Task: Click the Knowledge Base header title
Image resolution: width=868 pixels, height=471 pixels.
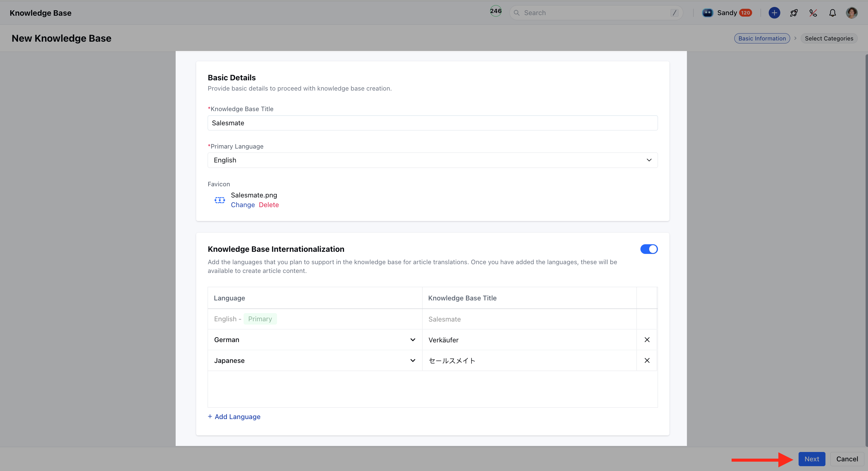Action: click(40, 13)
